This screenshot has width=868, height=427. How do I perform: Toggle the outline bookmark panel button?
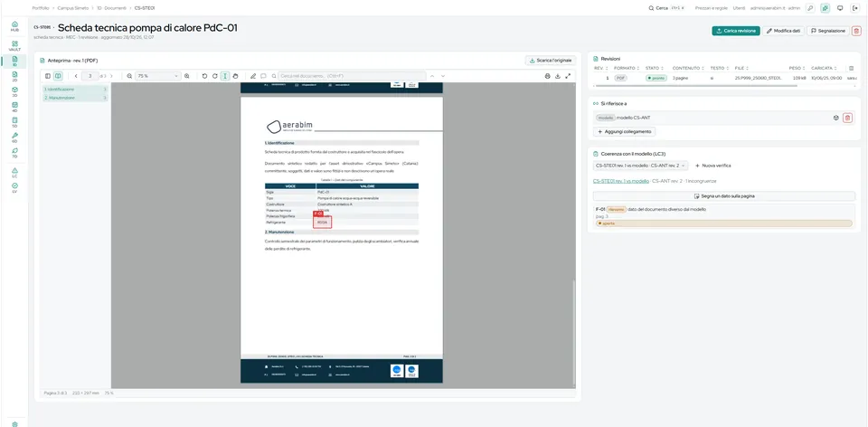pos(58,76)
